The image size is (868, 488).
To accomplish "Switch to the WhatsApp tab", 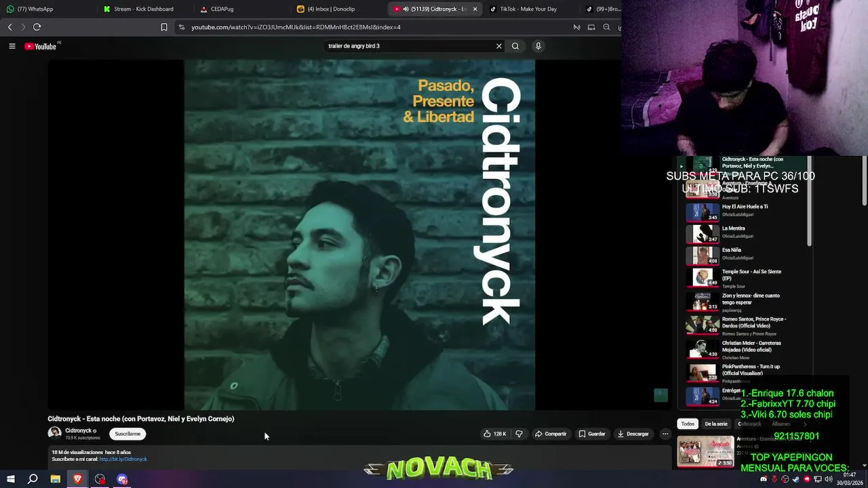I will pyautogui.click(x=45, y=9).
